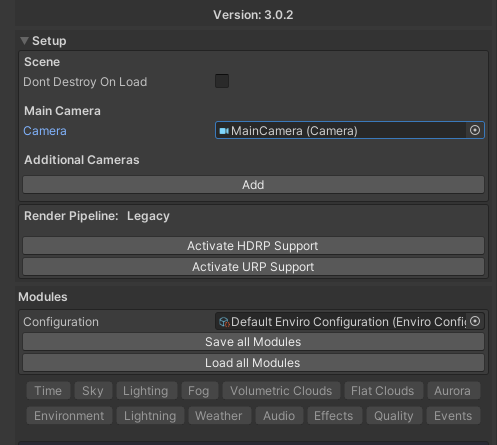Open the Weather module
This screenshot has height=445, width=497.
220,416
